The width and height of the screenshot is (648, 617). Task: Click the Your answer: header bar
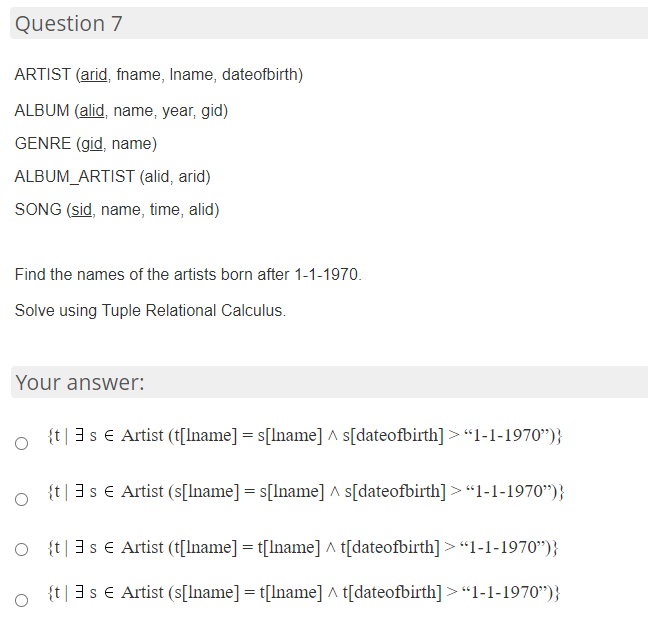tap(329, 382)
